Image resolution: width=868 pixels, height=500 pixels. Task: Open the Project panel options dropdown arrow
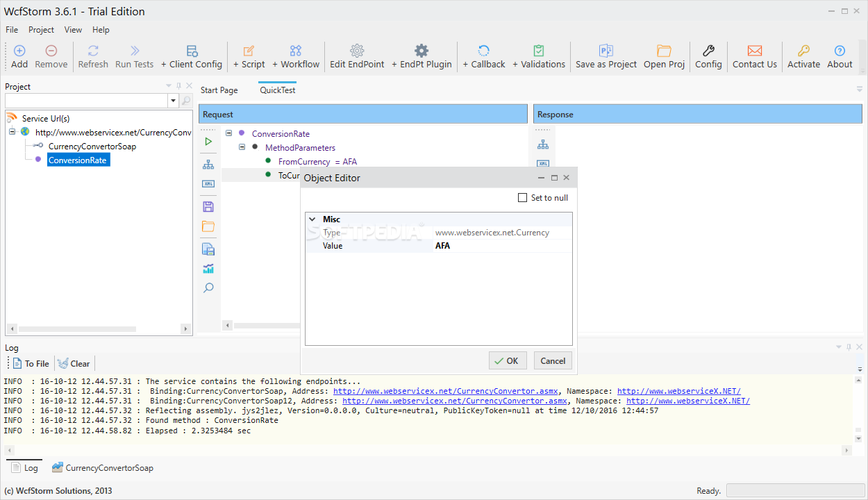(x=169, y=87)
